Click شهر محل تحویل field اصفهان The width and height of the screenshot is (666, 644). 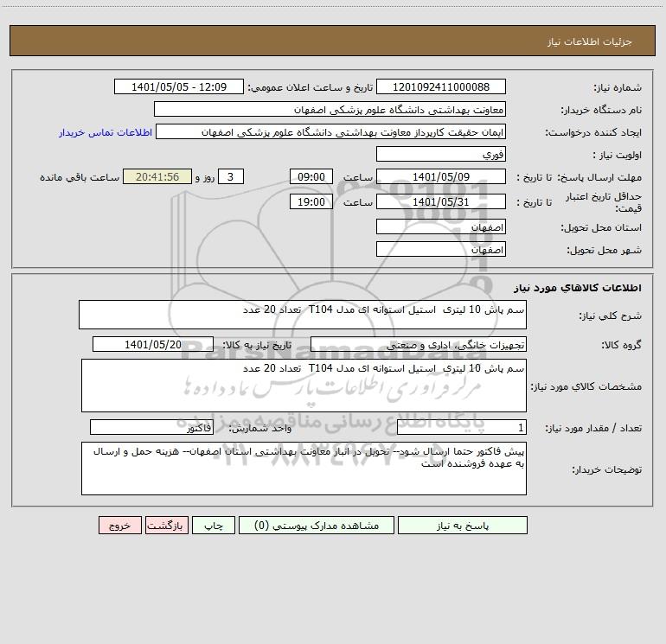[441, 249]
